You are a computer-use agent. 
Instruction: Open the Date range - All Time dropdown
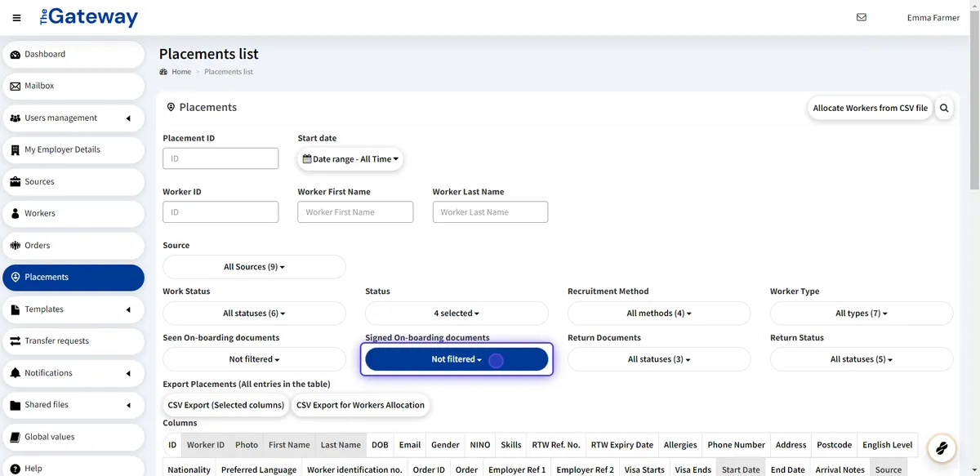(350, 159)
